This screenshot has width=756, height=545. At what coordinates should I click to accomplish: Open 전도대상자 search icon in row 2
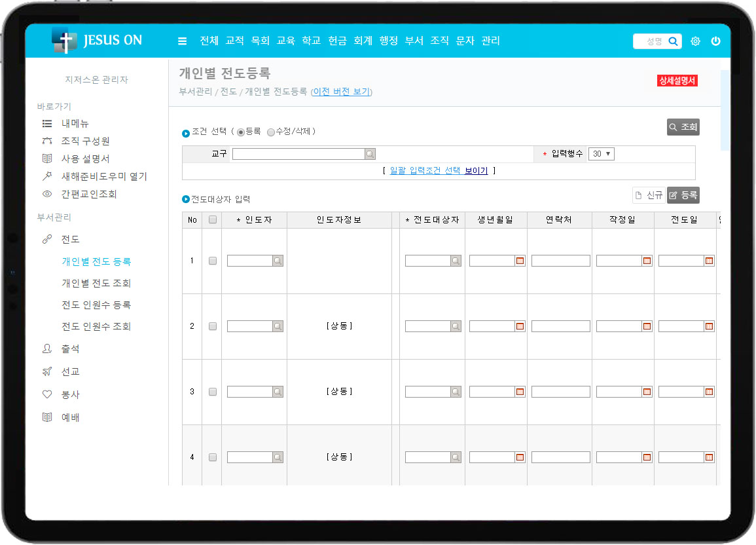pyautogui.click(x=456, y=326)
